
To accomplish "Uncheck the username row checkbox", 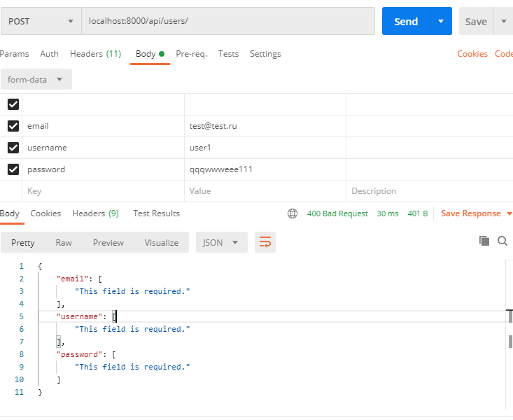I will tap(13, 148).
